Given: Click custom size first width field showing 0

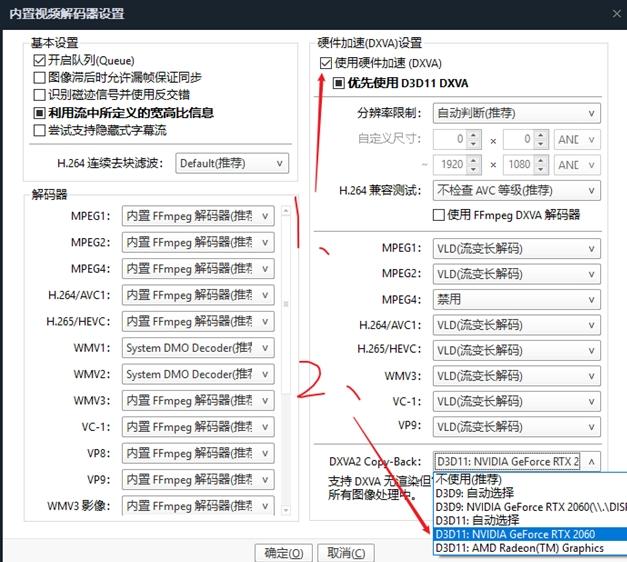Looking at the screenshot, I should [x=450, y=140].
